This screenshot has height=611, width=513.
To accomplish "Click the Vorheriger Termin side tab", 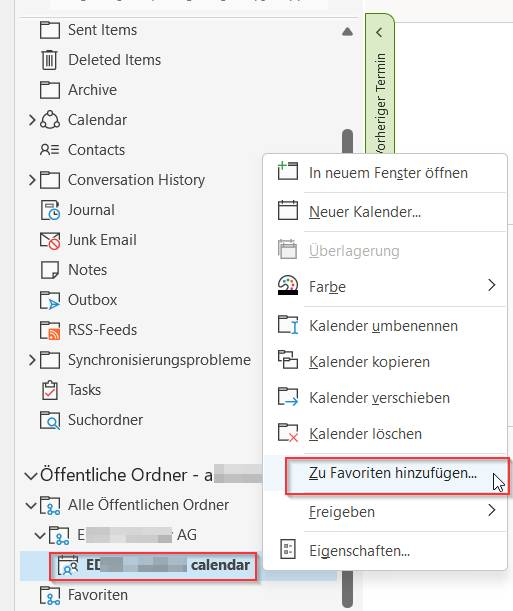I will [x=380, y=83].
